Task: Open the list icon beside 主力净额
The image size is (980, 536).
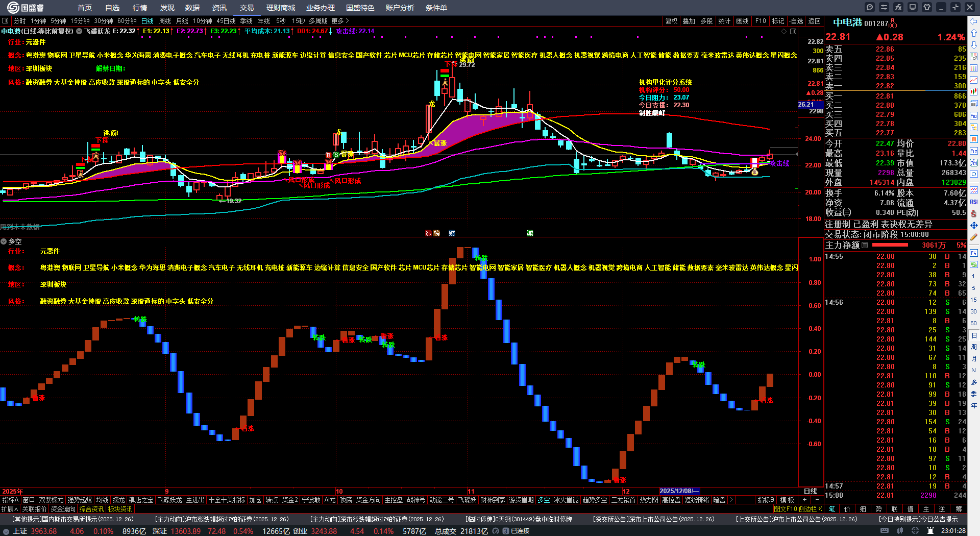Action: [x=865, y=245]
